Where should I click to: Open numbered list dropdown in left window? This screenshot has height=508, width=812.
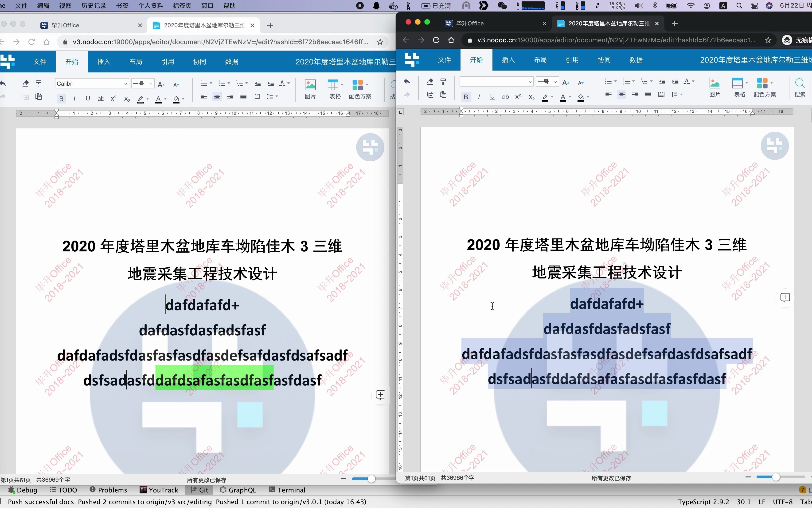coord(229,83)
